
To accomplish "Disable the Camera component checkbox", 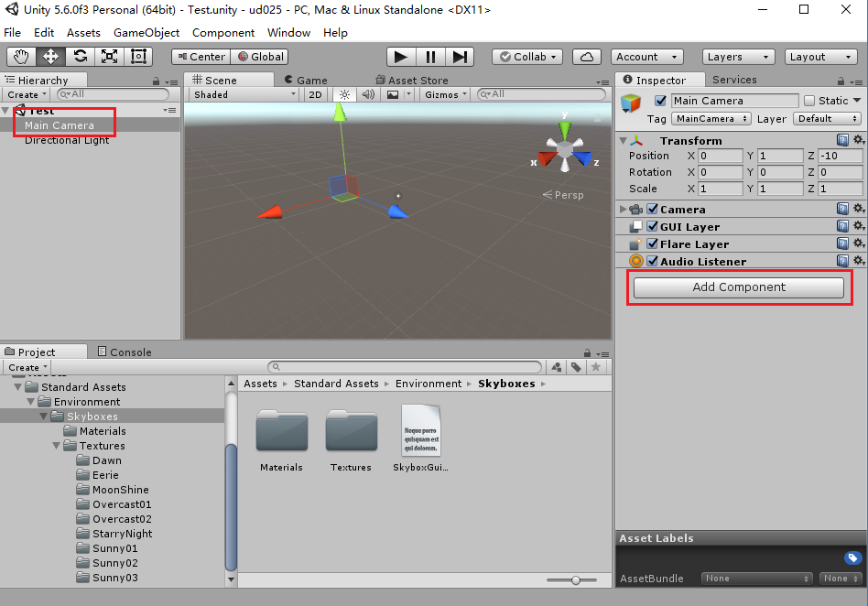I will 652,209.
